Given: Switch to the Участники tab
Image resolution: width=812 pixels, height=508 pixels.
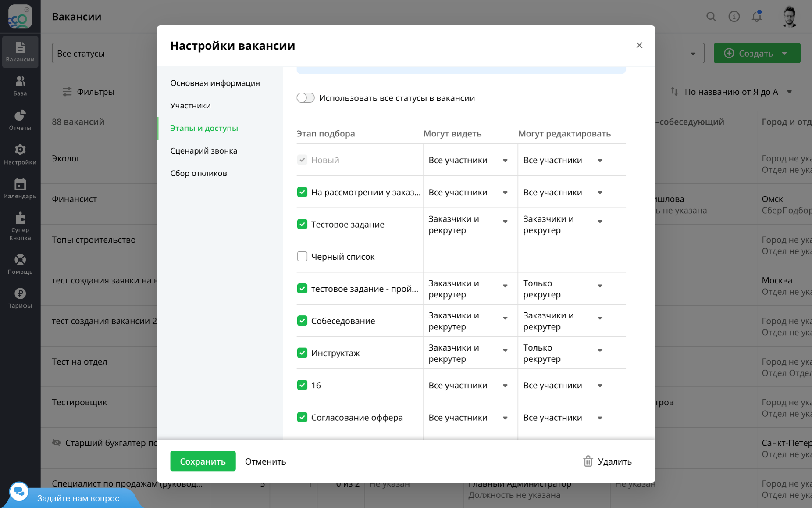Looking at the screenshot, I should (191, 105).
